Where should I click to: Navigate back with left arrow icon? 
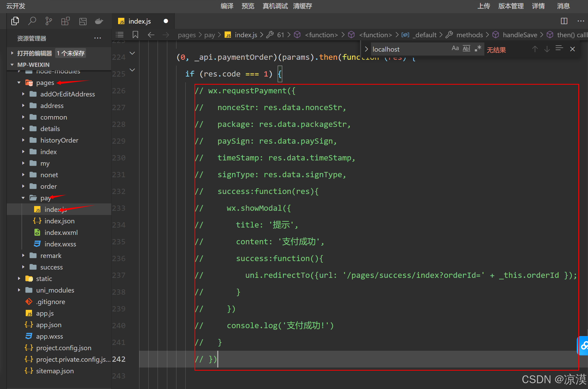[x=151, y=35]
